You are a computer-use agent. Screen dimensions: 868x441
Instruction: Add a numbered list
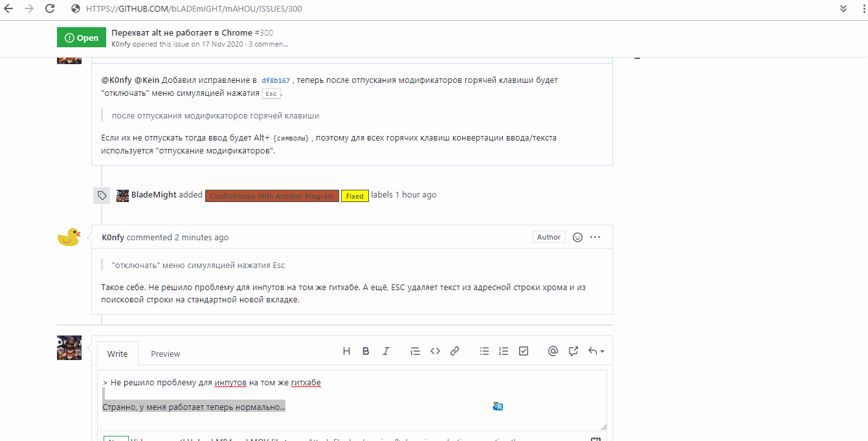pyautogui.click(x=504, y=352)
